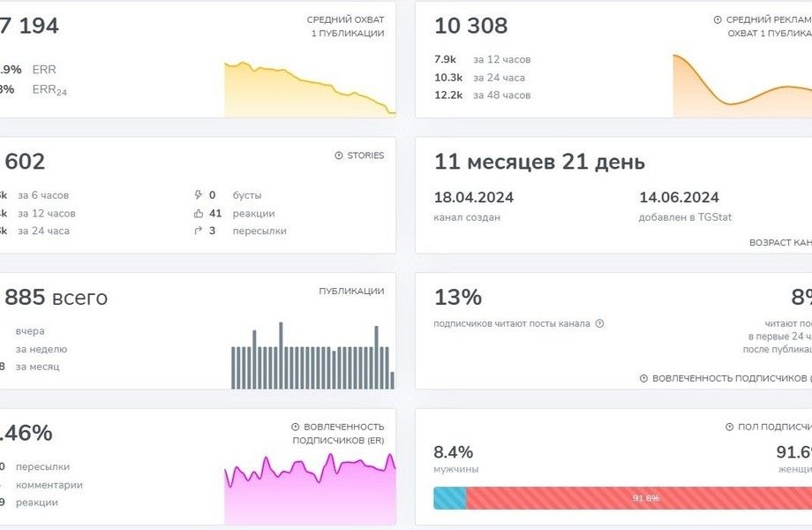This screenshot has width=812, height=530.
Task: Click the yellow average reach area chart
Action: click(x=310, y=89)
